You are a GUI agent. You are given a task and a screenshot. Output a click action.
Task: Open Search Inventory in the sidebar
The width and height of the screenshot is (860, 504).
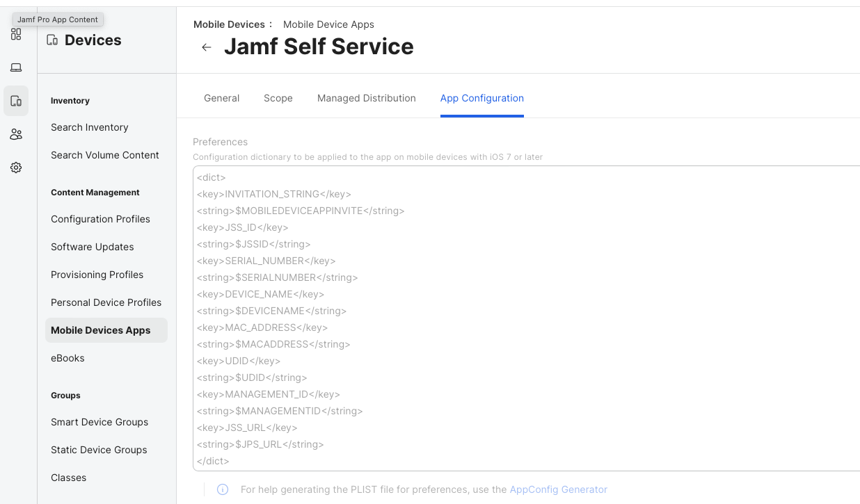pos(90,127)
